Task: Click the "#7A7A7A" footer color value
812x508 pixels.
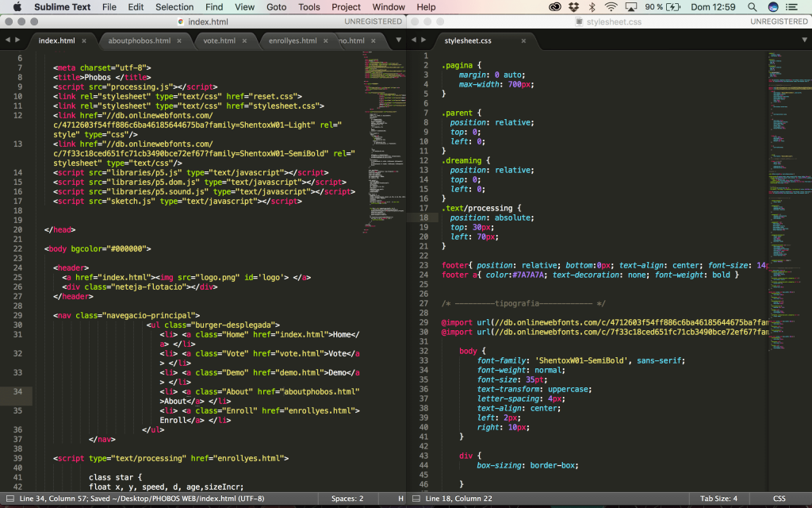Action: point(528,275)
